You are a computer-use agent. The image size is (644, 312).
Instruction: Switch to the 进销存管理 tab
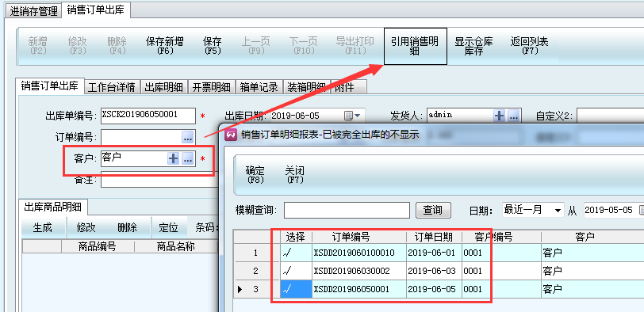33,11
